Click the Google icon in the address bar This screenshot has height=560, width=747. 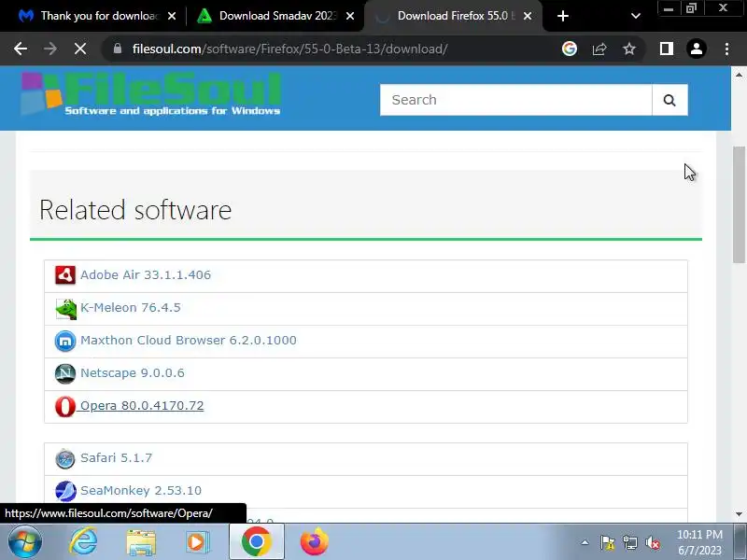pos(570,49)
